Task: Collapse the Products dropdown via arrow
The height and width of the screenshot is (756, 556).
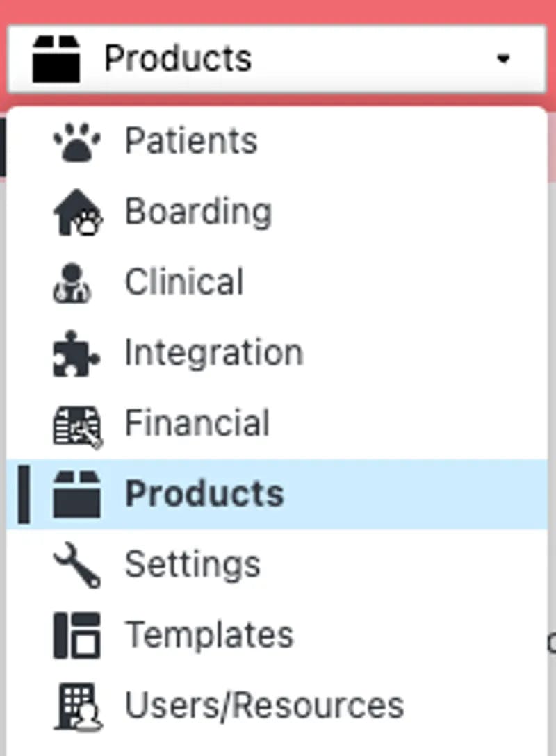Action: pos(503,59)
